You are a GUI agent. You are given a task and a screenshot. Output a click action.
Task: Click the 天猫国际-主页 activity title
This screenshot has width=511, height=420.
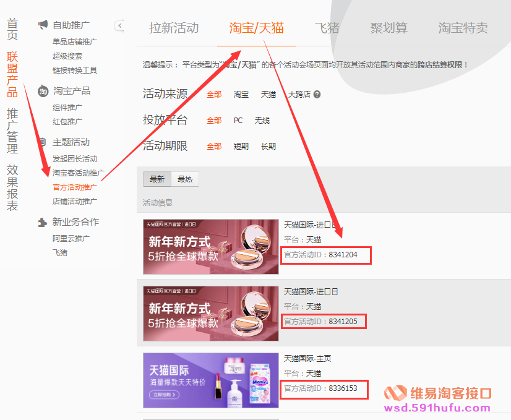[x=307, y=359]
